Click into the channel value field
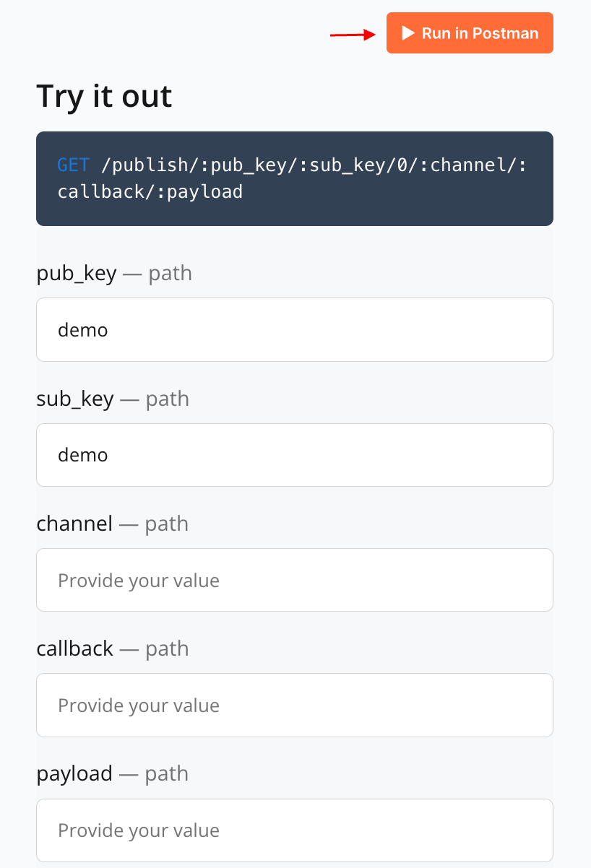The height and width of the screenshot is (868, 591). [294, 580]
